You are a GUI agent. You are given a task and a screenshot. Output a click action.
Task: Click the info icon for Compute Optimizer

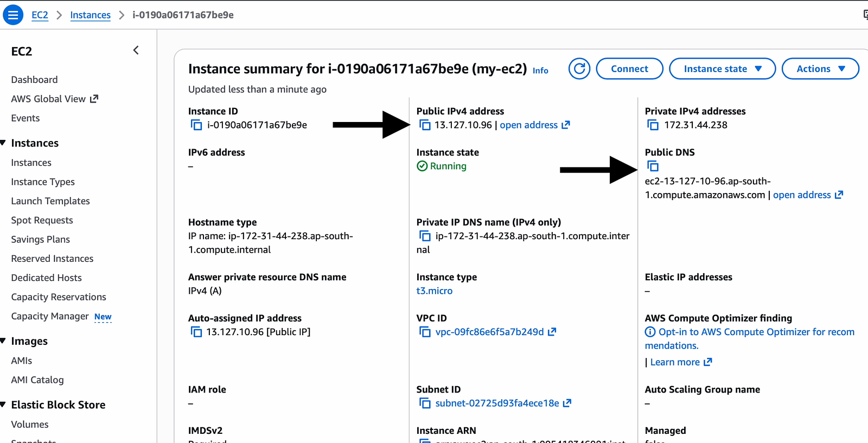(x=650, y=332)
